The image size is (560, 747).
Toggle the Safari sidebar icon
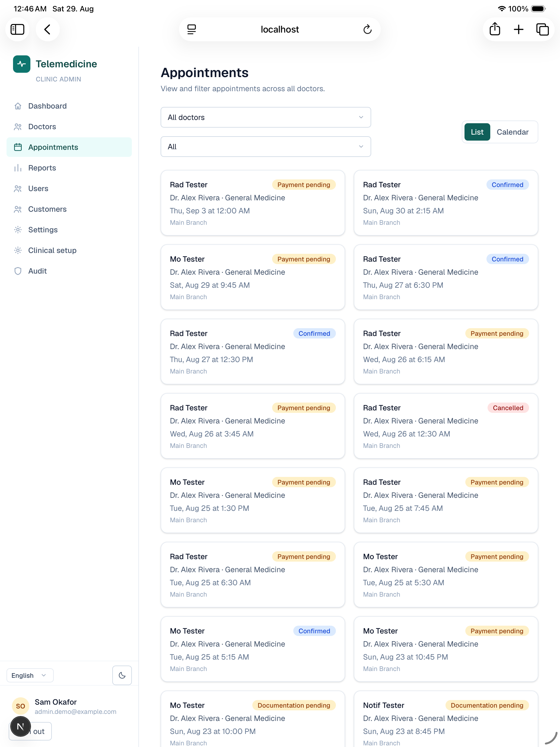pyautogui.click(x=17, y=29)
